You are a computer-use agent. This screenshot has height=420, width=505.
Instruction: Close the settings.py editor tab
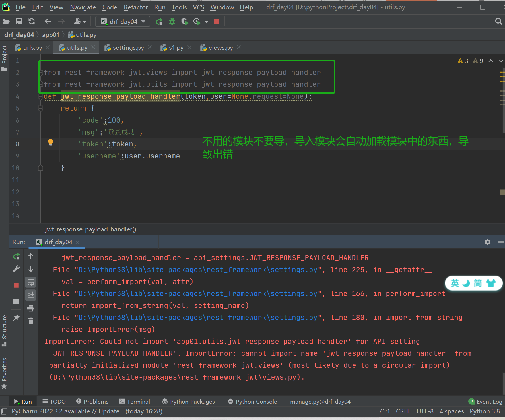click(150, 47)
